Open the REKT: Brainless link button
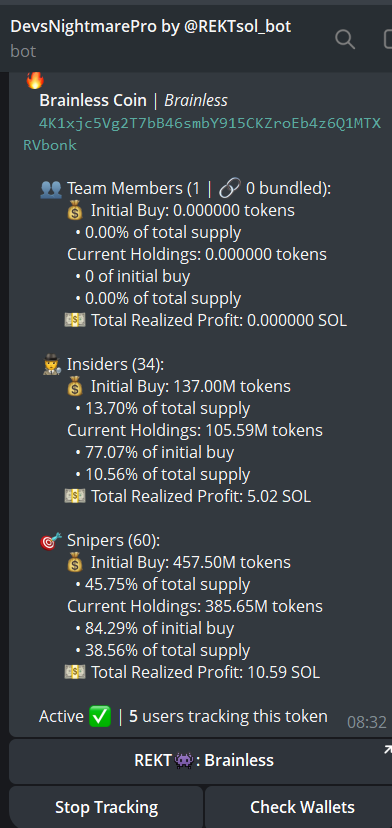 (x=201, y=761)
